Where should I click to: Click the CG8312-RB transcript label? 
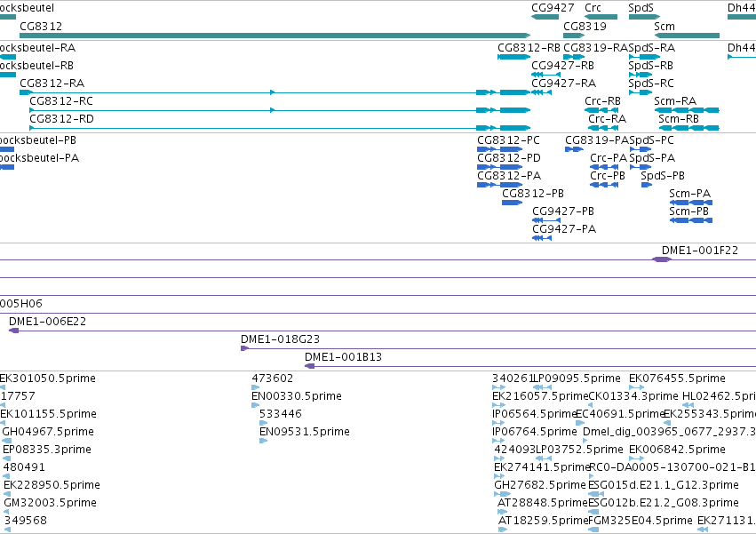(529, 48)
